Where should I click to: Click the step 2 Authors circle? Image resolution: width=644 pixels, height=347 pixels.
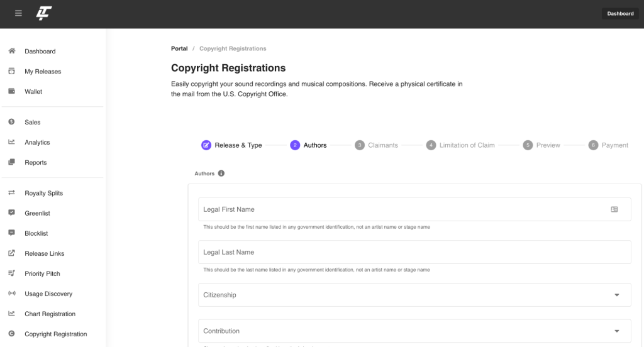point(295,145)
